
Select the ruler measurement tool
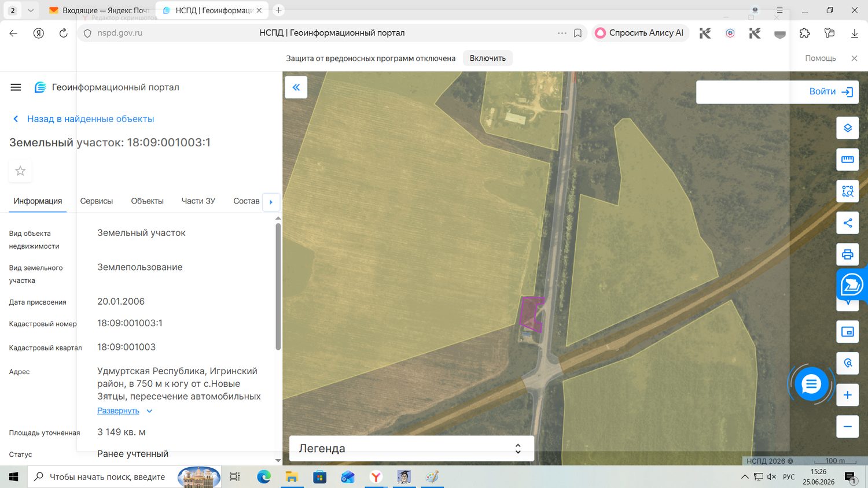pos(847,160)
